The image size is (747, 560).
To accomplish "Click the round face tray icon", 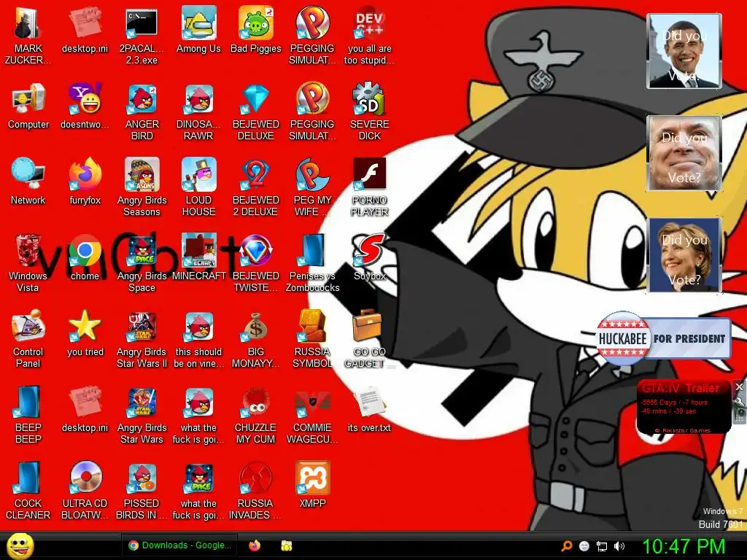I will click(x=584, y=546).
